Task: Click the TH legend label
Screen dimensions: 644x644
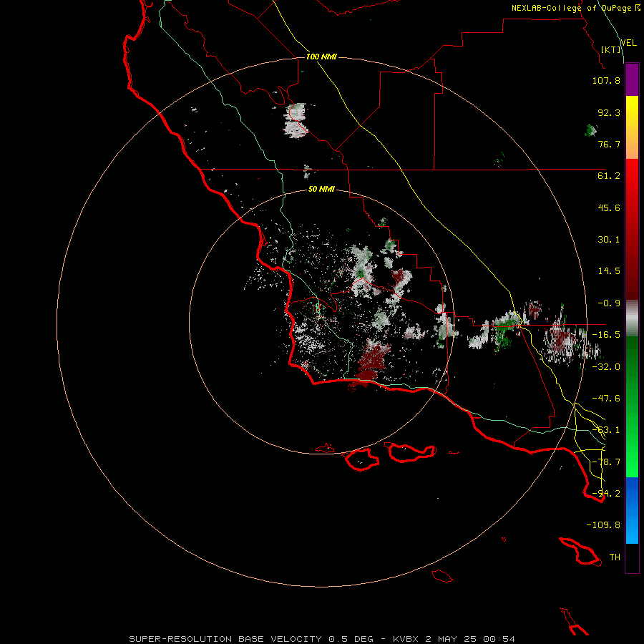Action: click(x=615, y=557)
